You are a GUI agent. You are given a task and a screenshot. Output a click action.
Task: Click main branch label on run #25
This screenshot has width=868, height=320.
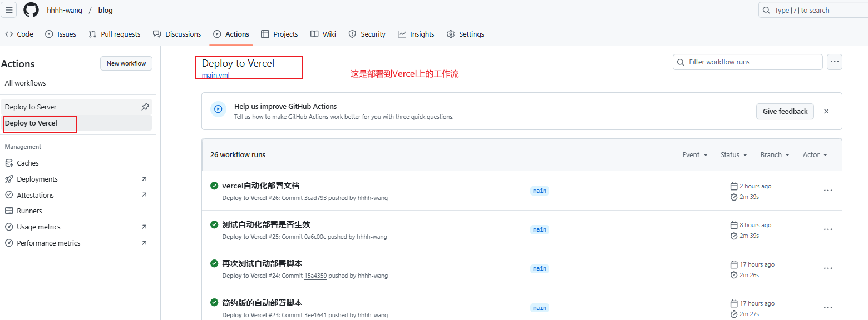coord(540,229)
